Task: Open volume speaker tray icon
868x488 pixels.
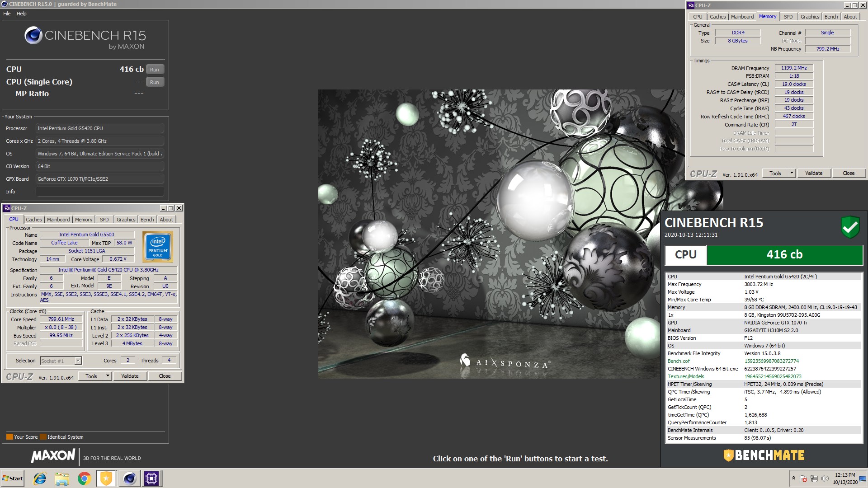Action: click(x=825, y=479)
